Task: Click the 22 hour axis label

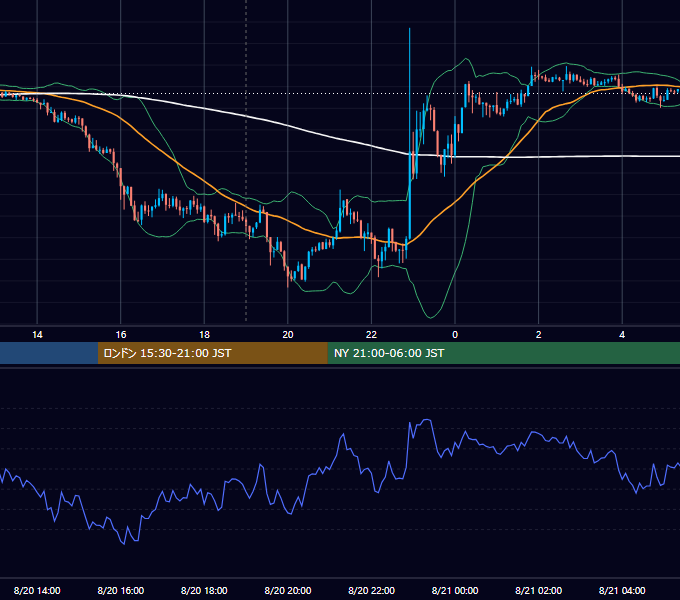Action: click(x=371, y=335)
